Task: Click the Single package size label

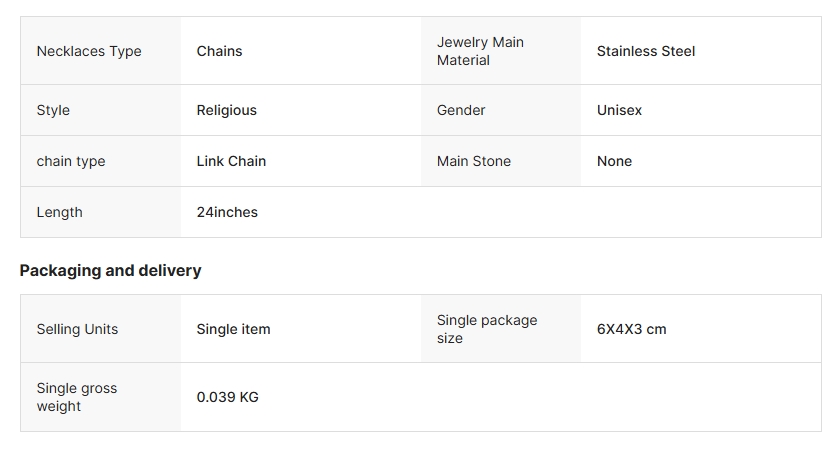Action: tap(486, 329)
